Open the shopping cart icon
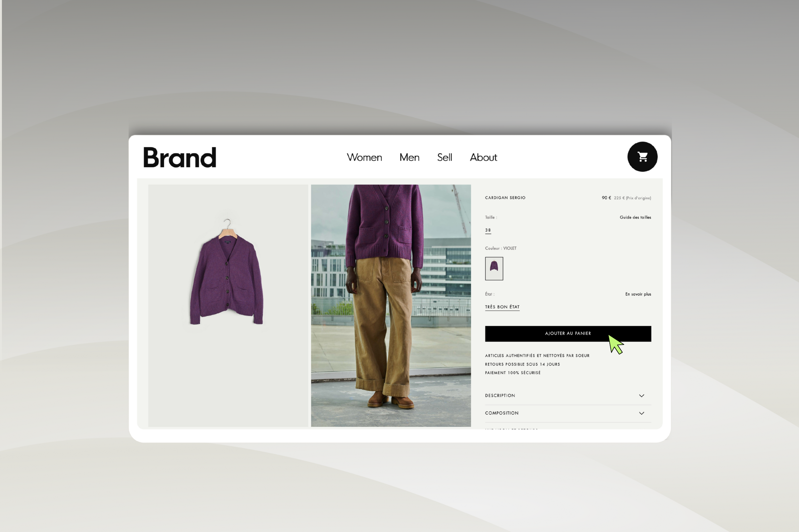The width and height of the screenshot is (799, 532). (x=642, y=157)
